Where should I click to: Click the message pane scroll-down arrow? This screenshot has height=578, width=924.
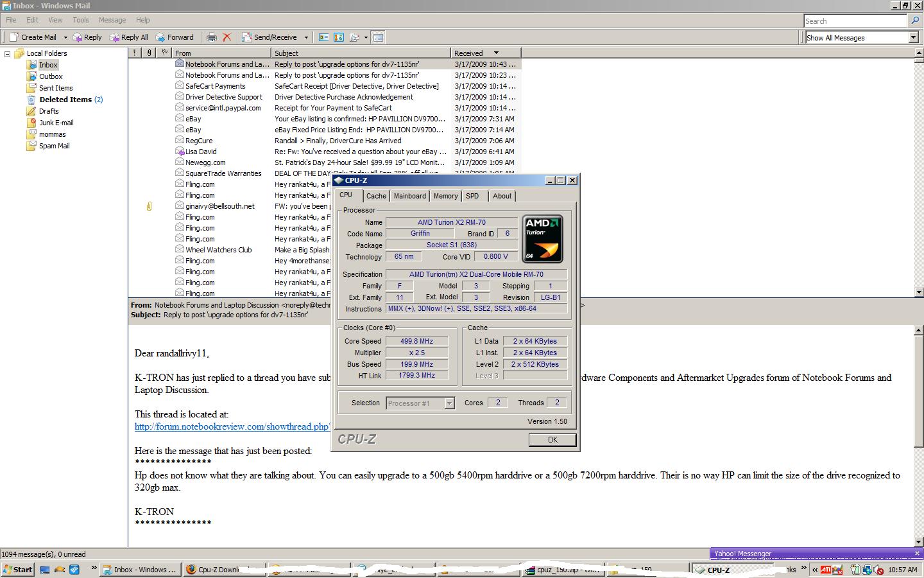tap(919, 543)
